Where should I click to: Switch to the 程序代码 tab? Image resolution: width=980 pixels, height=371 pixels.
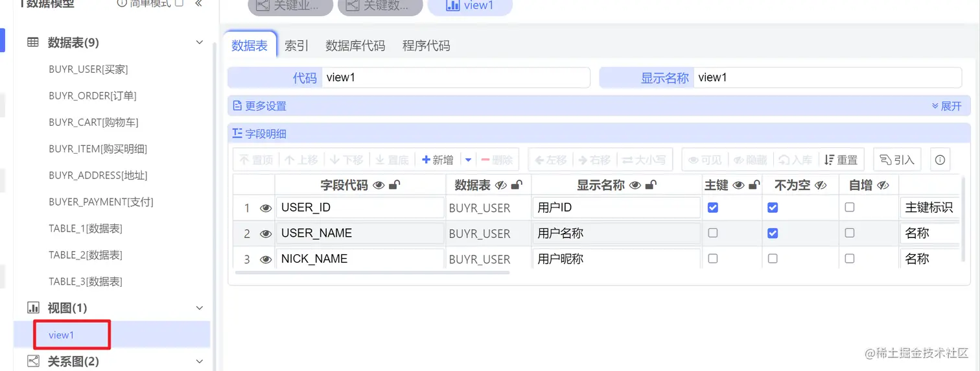426,45
